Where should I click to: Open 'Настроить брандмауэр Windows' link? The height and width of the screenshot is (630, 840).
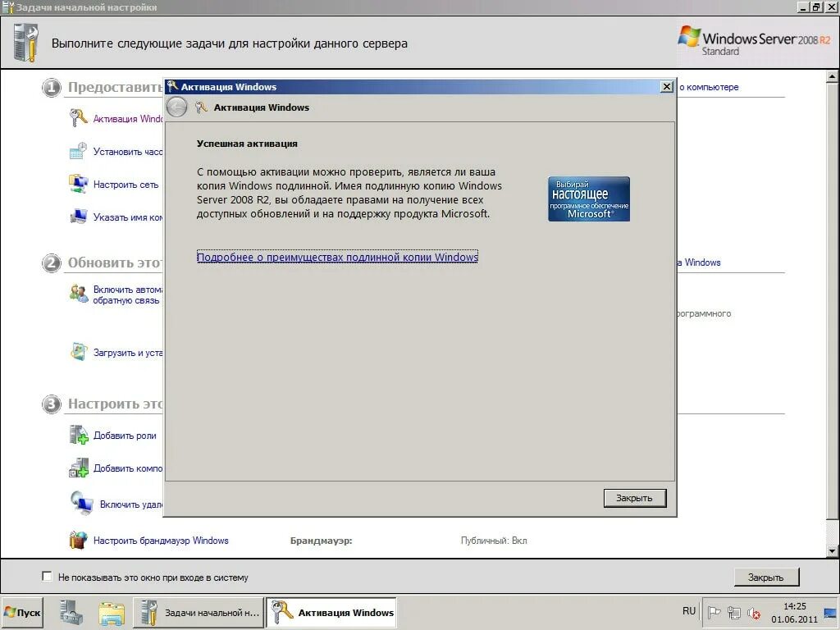(161, 541)
